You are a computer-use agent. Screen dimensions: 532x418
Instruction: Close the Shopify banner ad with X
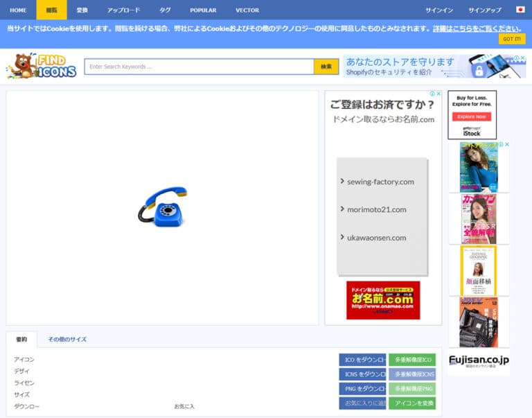(522, 58)
